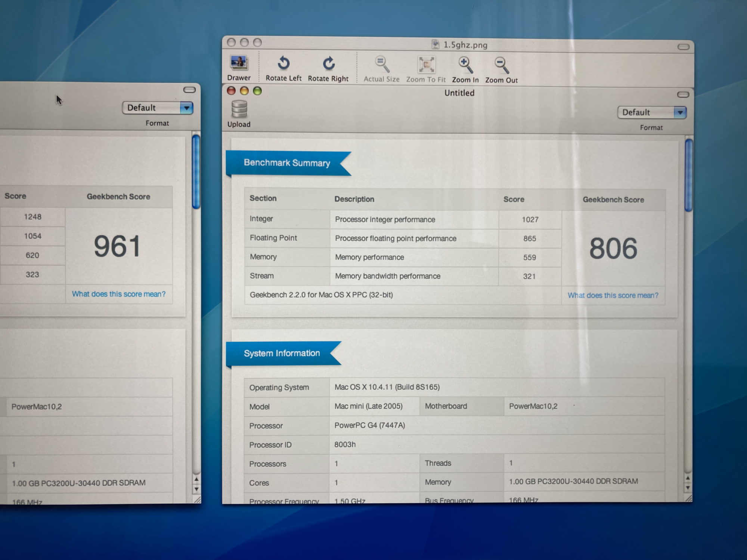Toggle Preview toolbar with top-right pill button
The width and height of the screenshot is (747, 560).
[683, 47]
